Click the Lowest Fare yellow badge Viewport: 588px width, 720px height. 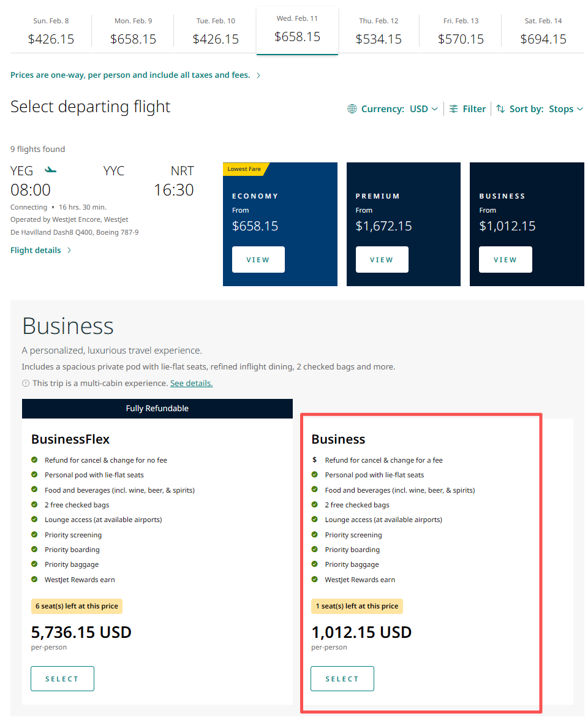pyautogui.click(x=244, y=169)
